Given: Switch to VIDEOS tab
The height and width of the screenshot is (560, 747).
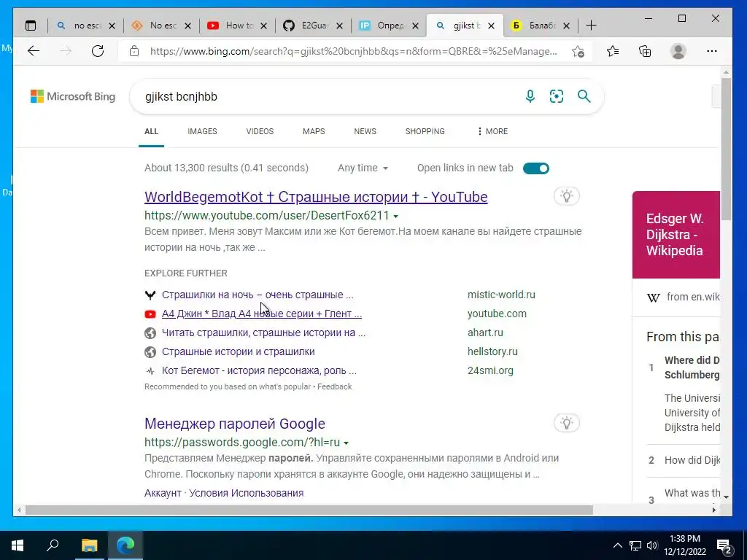Looking at the screenshot, I should [260, 131].
